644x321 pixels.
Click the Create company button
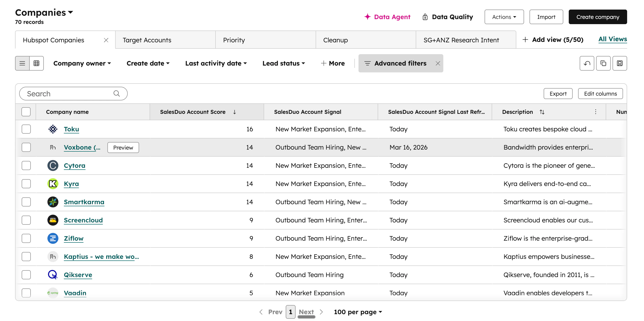597,17
